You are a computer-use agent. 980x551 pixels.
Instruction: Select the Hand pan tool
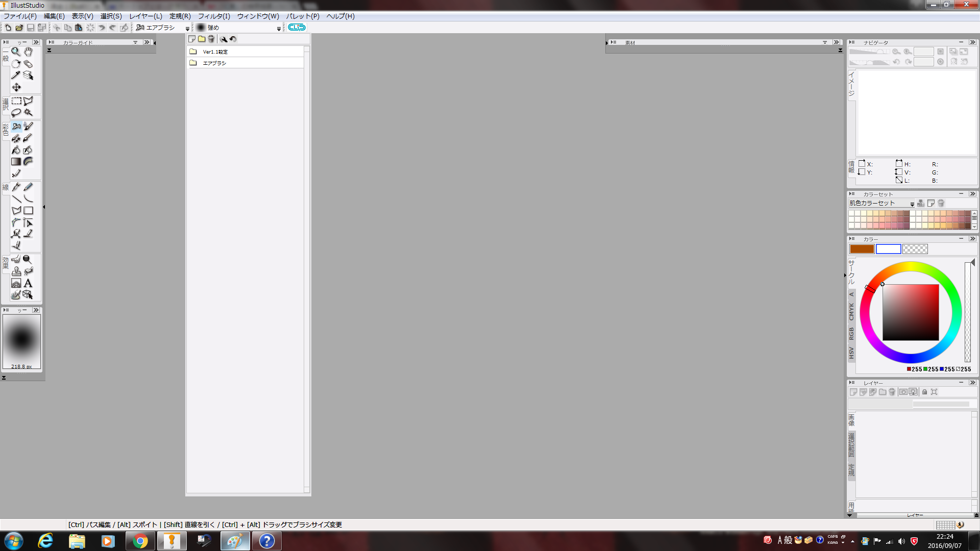[29, 52]
